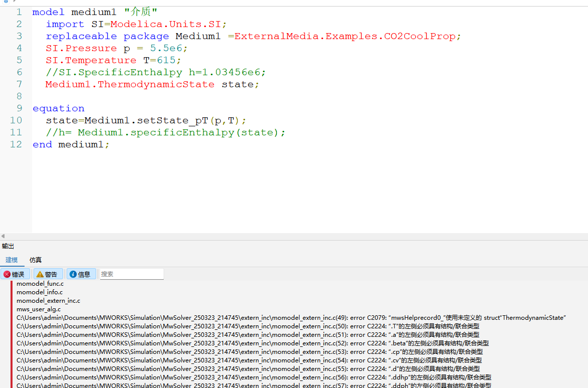
Task: Click the equation keyword line
Action: click(x=59, y=108)
